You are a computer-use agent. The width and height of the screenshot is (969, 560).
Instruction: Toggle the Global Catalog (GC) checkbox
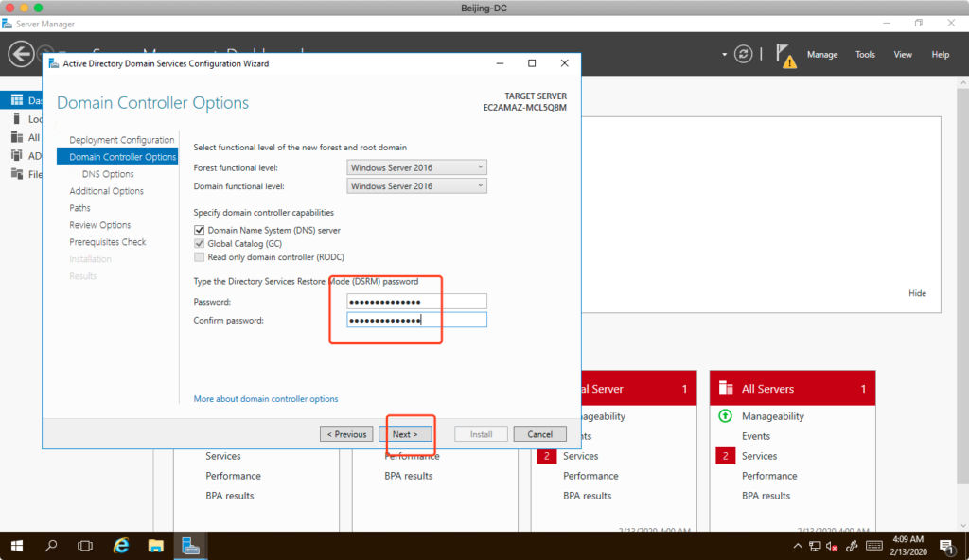(199, 243)
